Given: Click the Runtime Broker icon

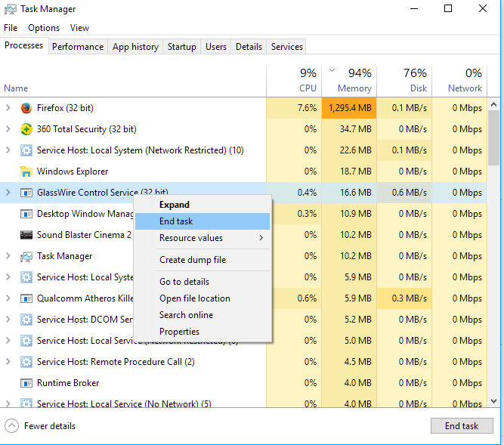Looking at the screenshot, I should [x=26, y=383].
